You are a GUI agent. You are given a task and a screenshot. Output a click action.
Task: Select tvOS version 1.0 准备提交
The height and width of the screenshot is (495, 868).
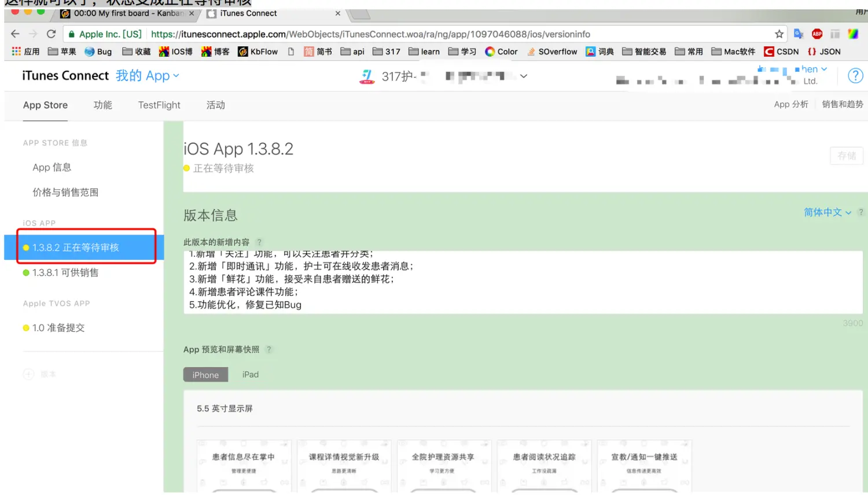coord(54,328)
